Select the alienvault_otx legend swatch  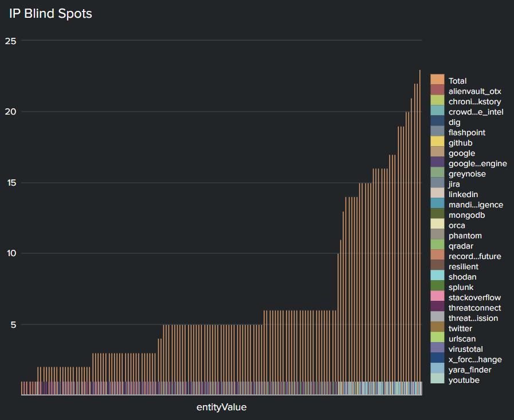437,90
